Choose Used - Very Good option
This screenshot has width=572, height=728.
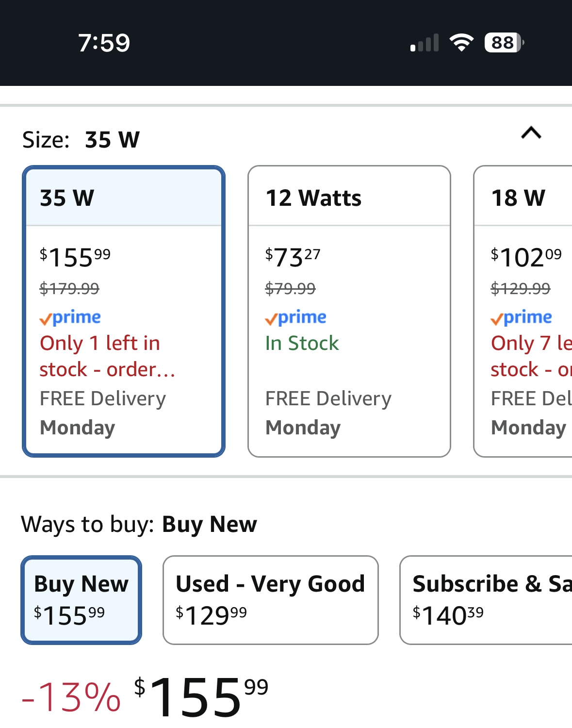pyautogui.click(x=271, y=600)
